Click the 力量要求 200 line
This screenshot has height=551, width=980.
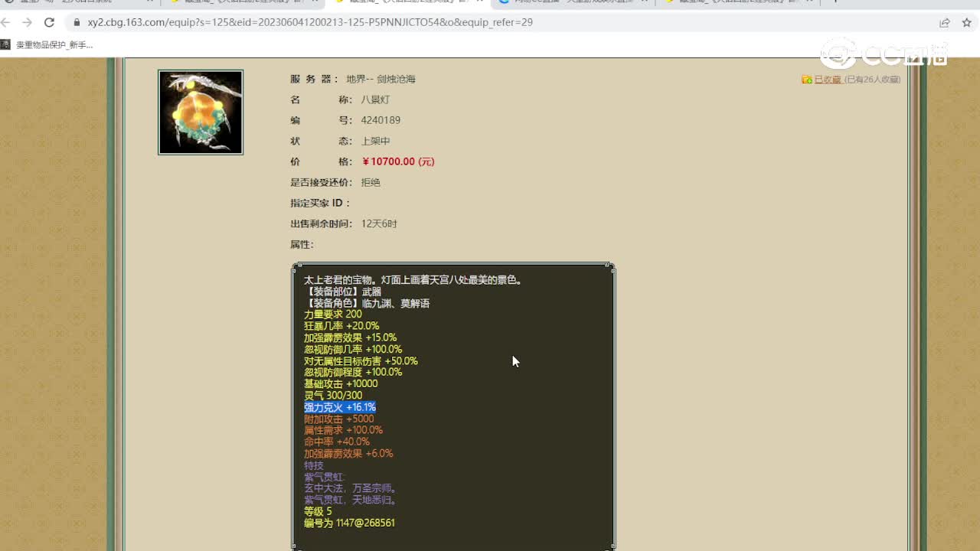(x=333, y=315)
